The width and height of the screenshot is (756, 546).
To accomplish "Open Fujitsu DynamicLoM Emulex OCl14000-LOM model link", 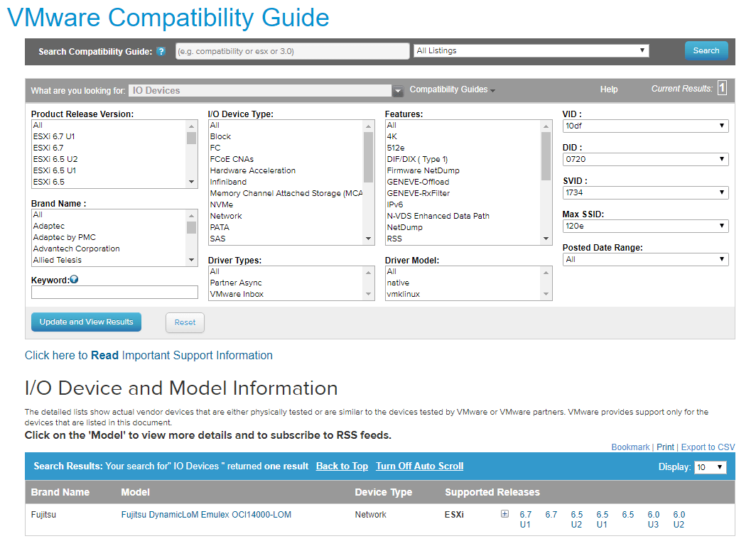I will (x=206, y=515).
